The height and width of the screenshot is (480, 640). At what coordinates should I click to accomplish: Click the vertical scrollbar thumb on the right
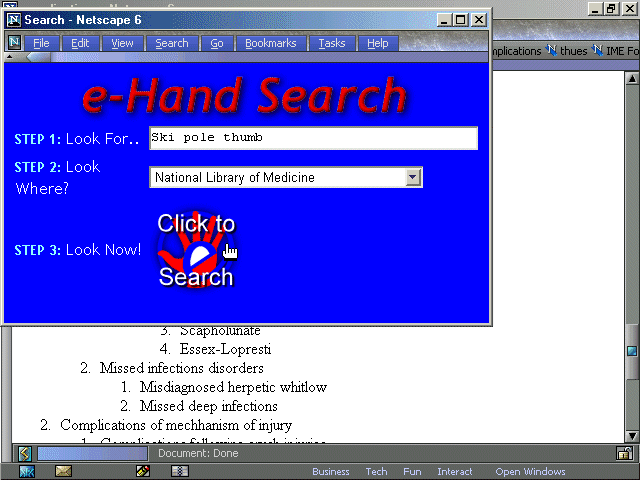(631, 351)
